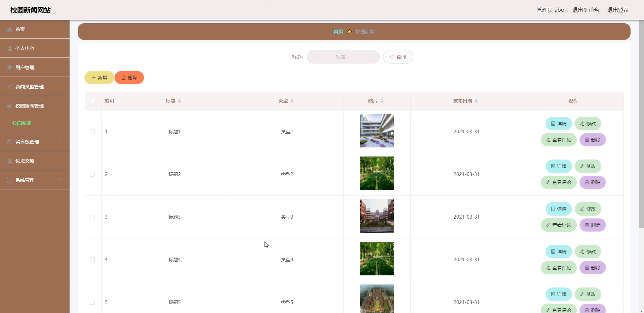This screenshot has height=313, width=644.
Task: Click the home icon beside 首页 in sidebar
Action: [10, 30]
